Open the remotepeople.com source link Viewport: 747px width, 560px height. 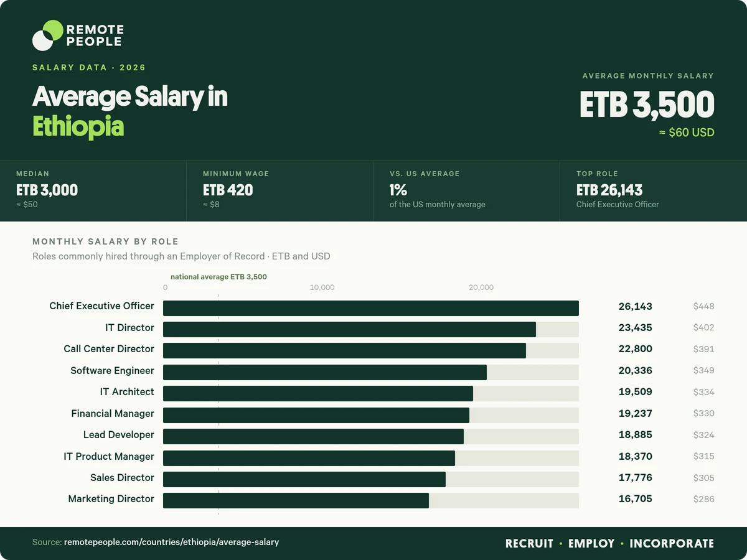172,543
